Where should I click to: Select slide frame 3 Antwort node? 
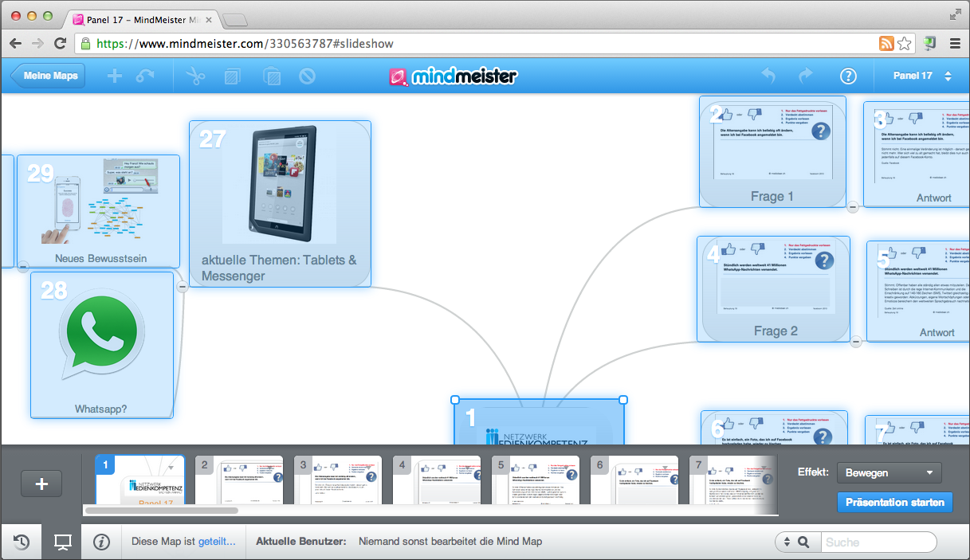tap(917, 155)
